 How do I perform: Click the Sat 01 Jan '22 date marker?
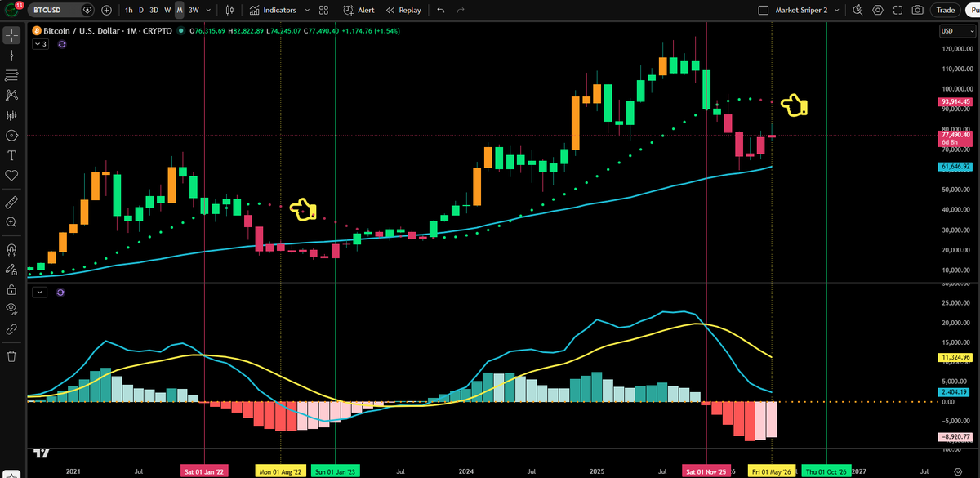[x=203, y=471]
